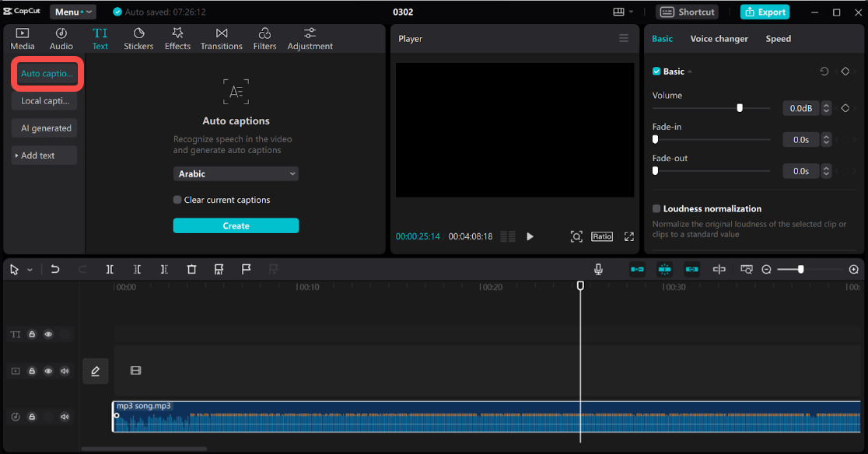
Task: Toggle linkage in timeline toolbar
Action: tap(692, 269)
